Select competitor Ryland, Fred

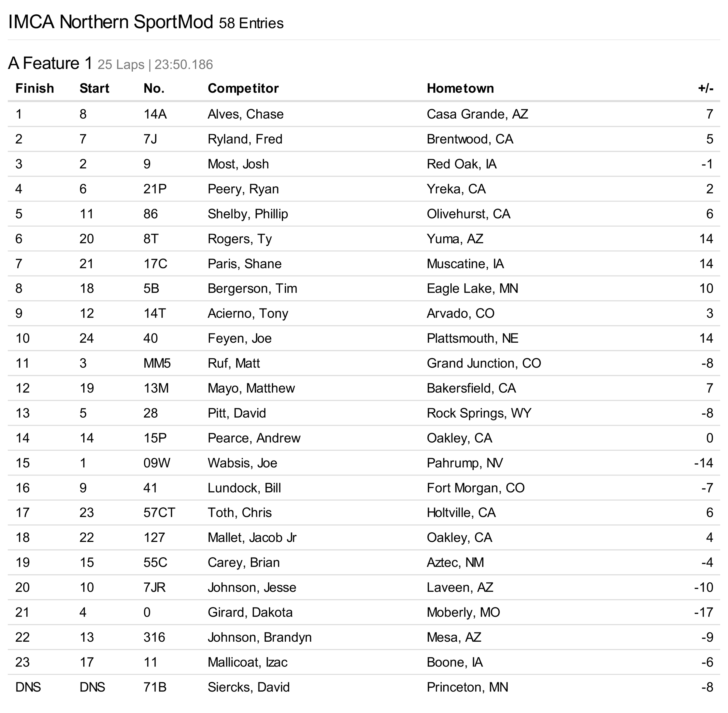tap(245, 139)
